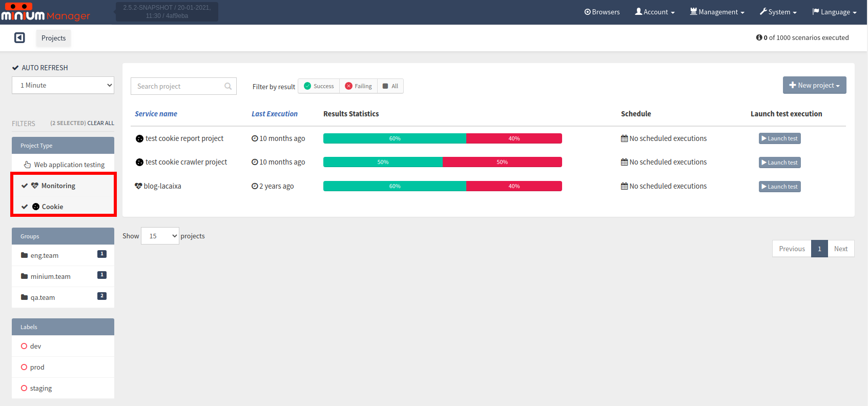
Task: Click info icon beside scenarios executed
Action: click(x=759, y=37)
